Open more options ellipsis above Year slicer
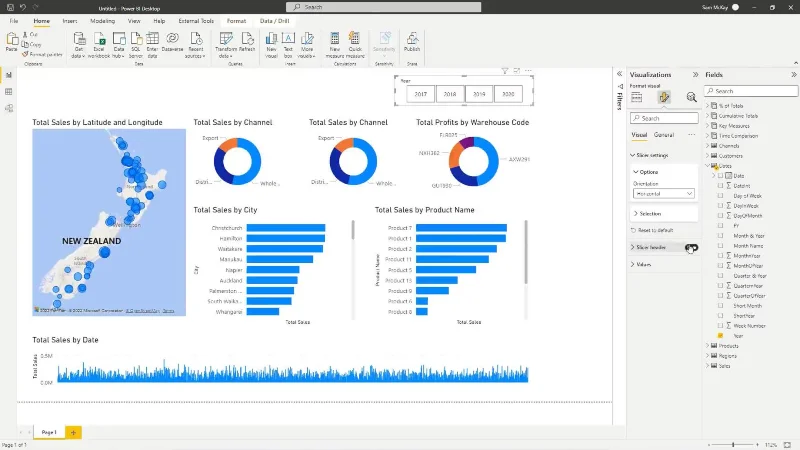Image resolution: width=800 pixels, height=450 pixels. point(528,71)
